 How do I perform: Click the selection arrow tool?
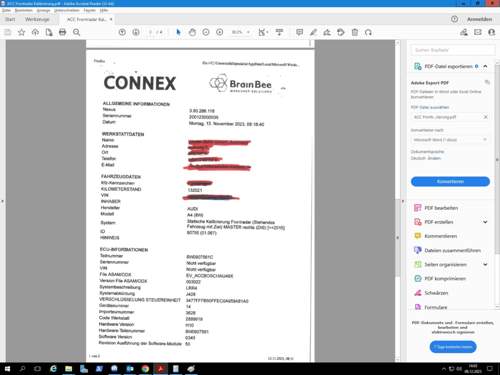coord(178,32)
